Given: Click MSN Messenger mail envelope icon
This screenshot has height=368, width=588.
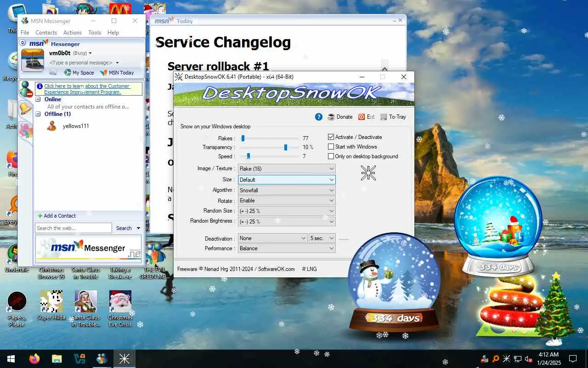Looking at the screenshot, I should click(53, 73).
